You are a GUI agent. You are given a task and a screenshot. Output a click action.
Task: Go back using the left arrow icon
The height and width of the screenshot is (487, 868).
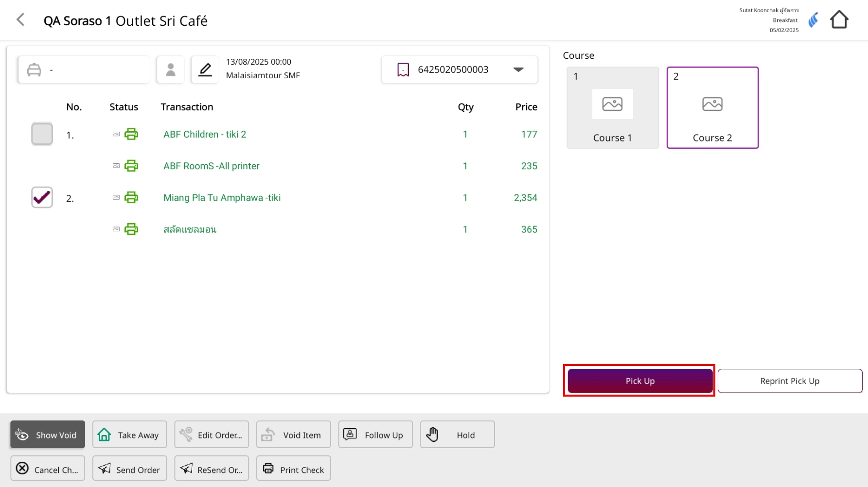tap(20, 20)
